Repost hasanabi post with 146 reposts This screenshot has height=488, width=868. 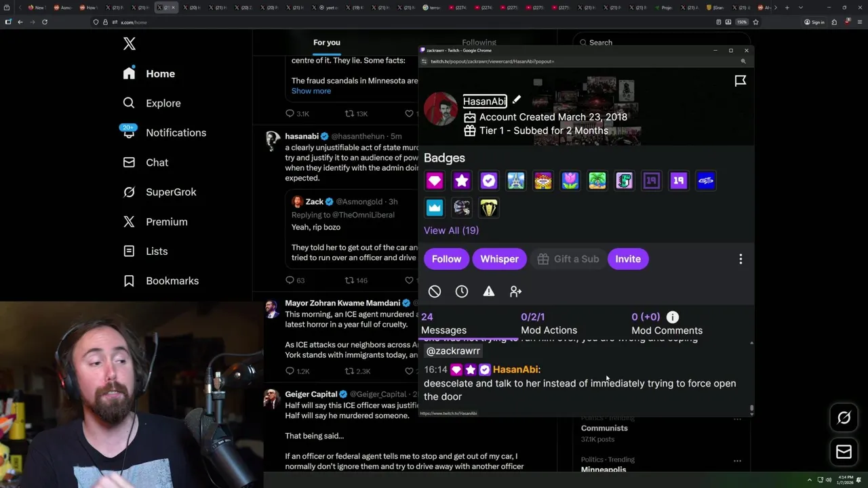(356, 280)
